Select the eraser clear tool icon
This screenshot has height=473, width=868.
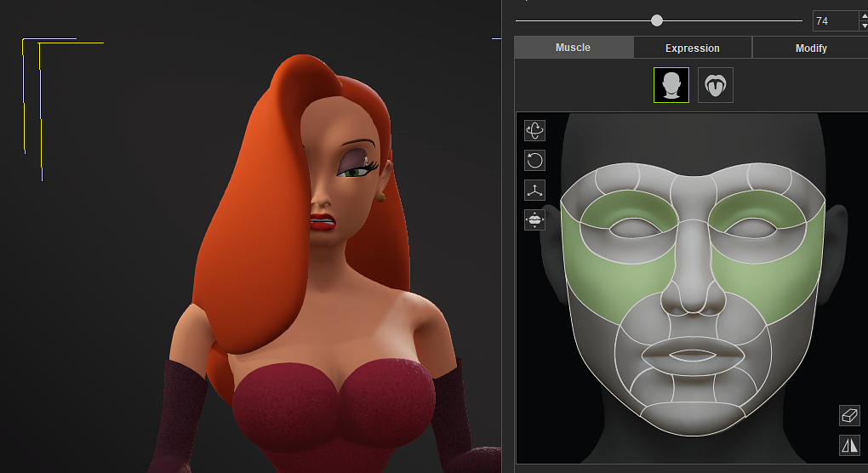tap(849, 414)
